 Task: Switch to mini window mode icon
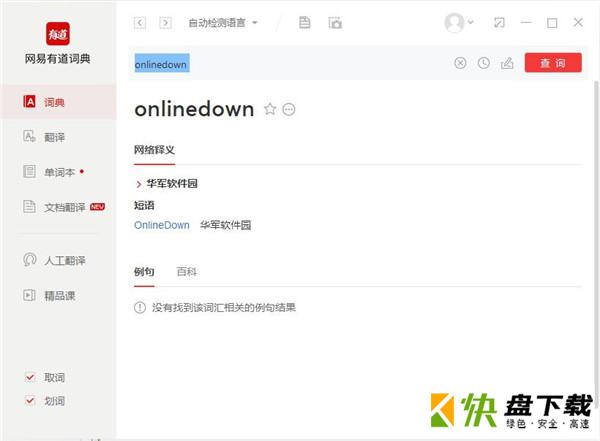[499, 23]
